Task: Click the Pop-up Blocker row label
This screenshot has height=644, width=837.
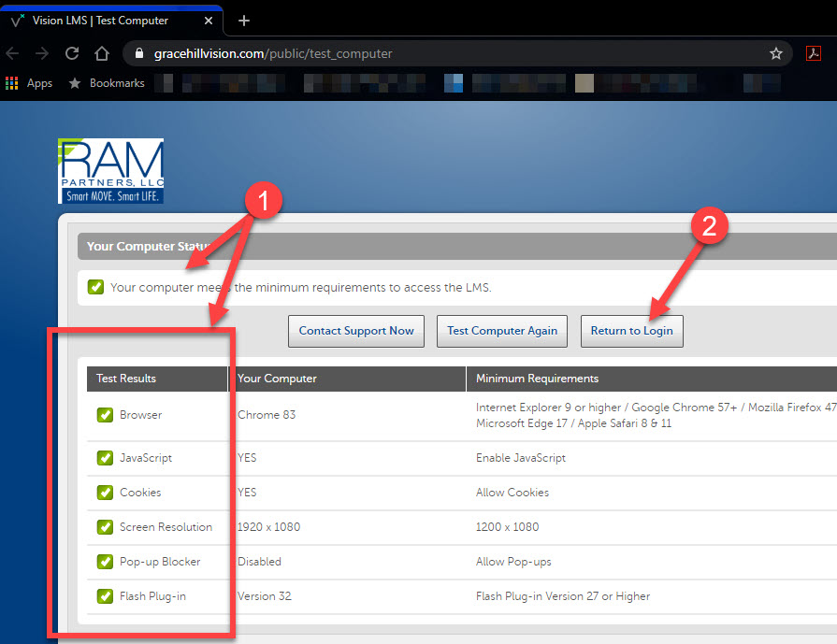Action: 160,562
